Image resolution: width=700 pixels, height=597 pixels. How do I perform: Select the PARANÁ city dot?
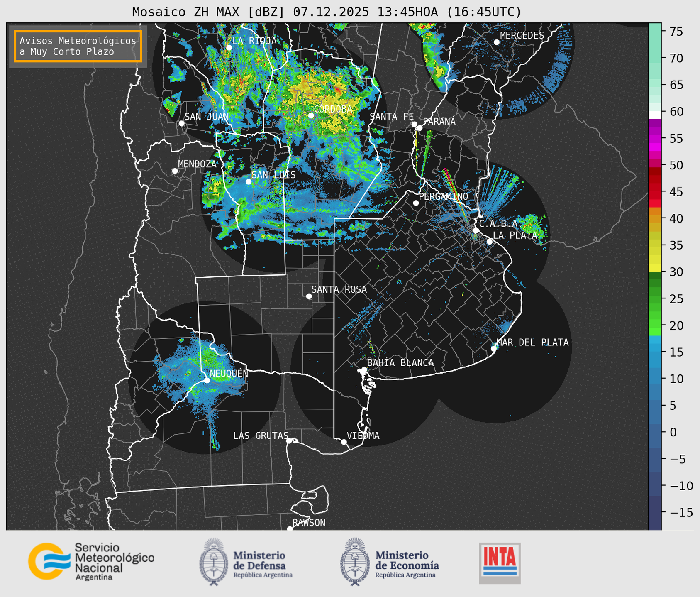coord(420,128)
